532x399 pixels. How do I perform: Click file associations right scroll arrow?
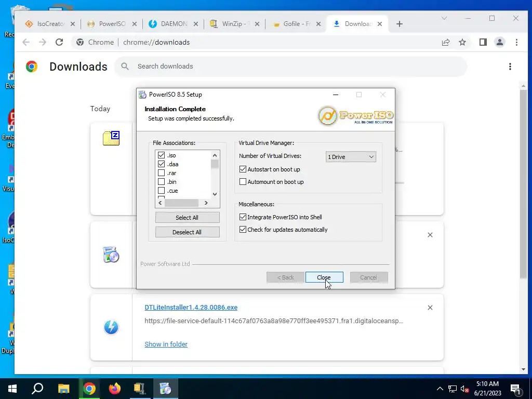click(x=206, y=203)
